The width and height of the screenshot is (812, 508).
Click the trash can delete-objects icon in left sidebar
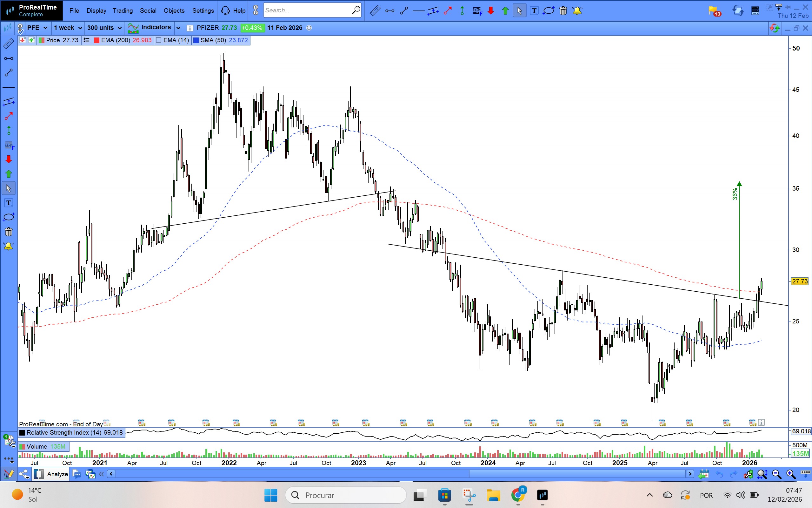coord(9,232)
